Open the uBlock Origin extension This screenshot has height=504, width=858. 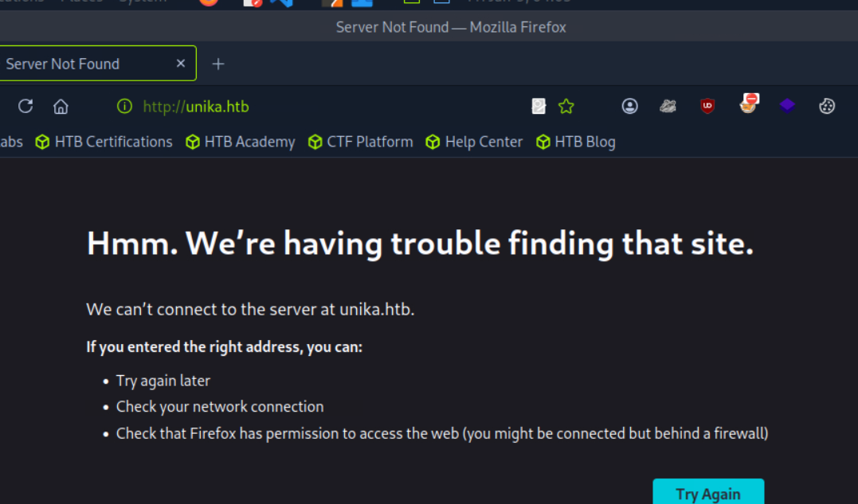pyautogui.click(x=707, y=106)
